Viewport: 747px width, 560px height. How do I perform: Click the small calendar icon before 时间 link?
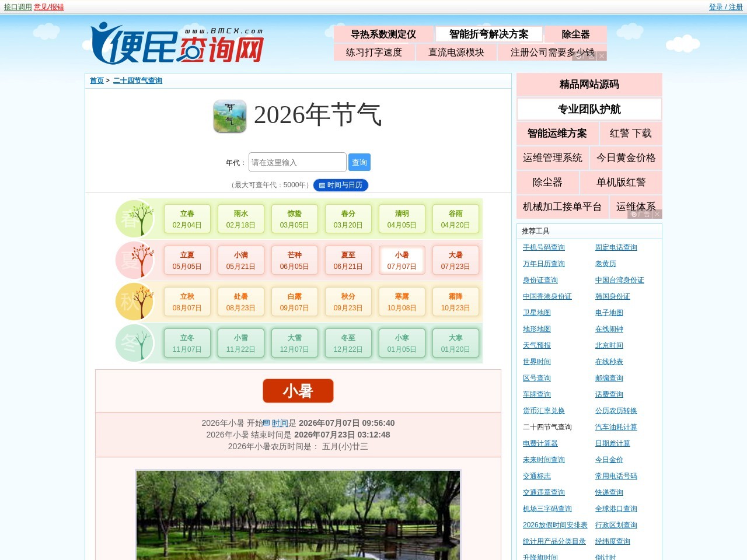point(267,423)
